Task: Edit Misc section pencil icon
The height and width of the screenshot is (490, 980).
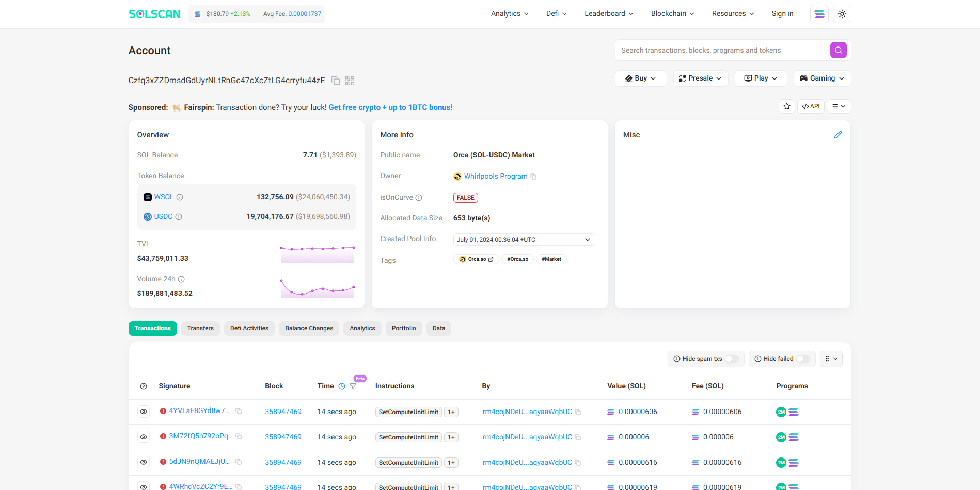Action: pos(837,135)
